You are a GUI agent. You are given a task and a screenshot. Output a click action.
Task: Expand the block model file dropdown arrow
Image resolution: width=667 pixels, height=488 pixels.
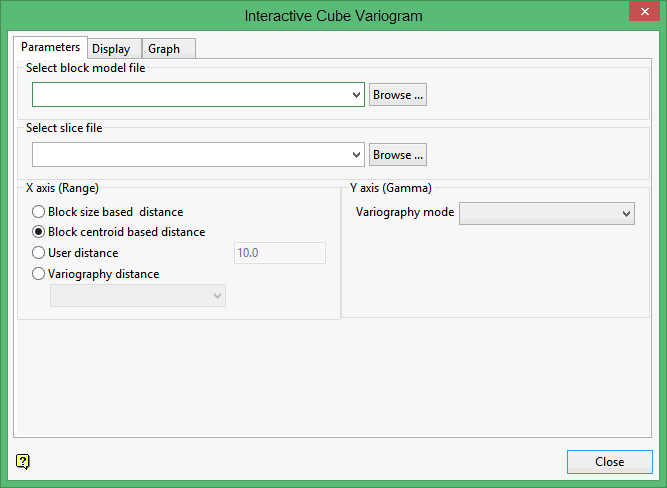pyautogui.click(x=357, y=95)
